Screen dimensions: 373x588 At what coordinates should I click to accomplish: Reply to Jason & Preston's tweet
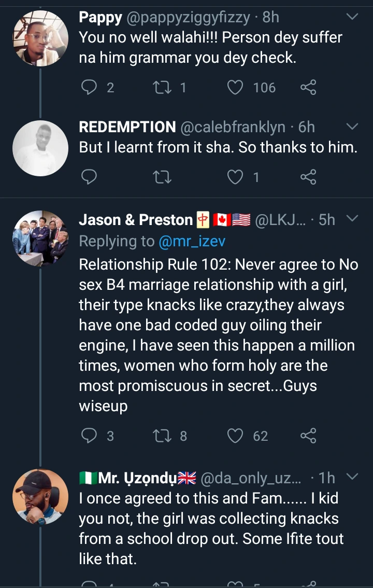pos(90,436)
